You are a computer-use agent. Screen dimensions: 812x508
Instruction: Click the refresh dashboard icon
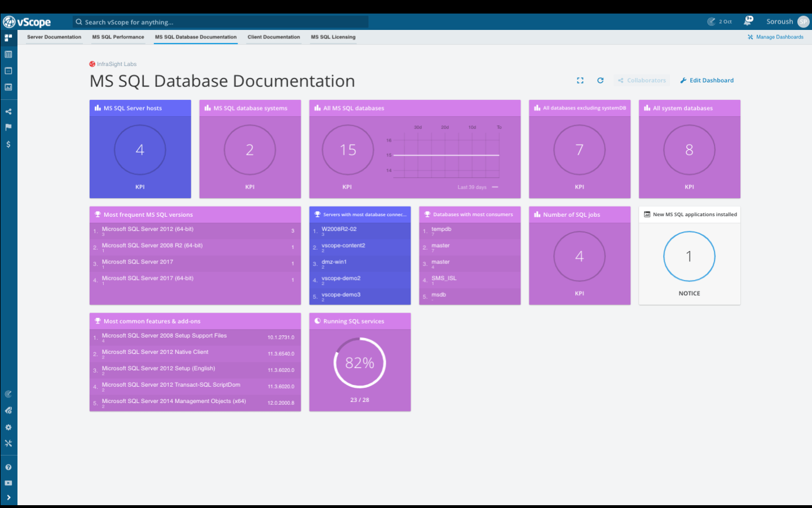click(601, 80)
